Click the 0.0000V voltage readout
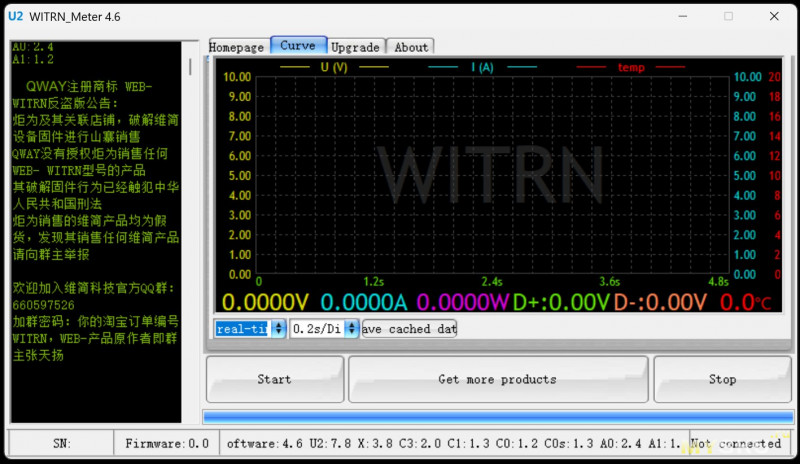This screenshot has height=464, width=800. 265,302
